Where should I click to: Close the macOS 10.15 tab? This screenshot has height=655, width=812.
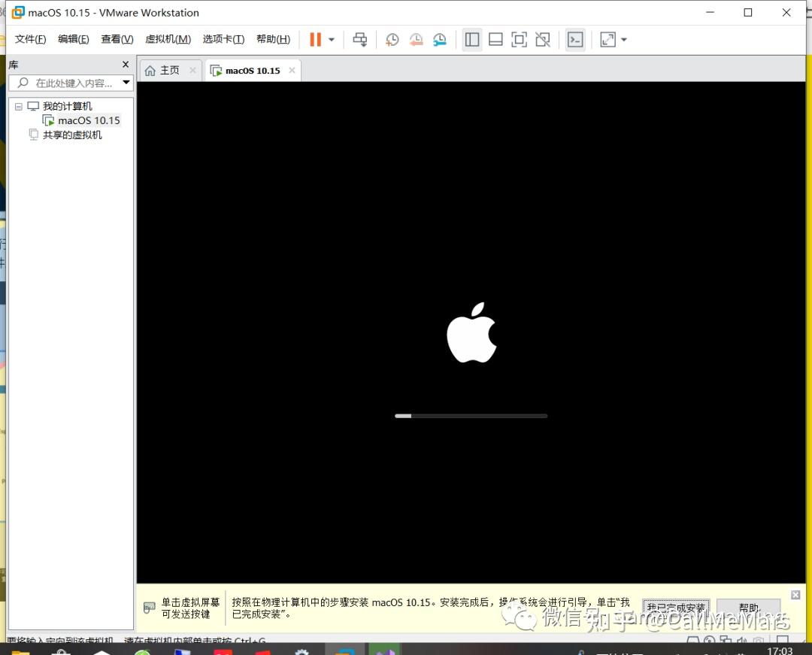(292, 70)
